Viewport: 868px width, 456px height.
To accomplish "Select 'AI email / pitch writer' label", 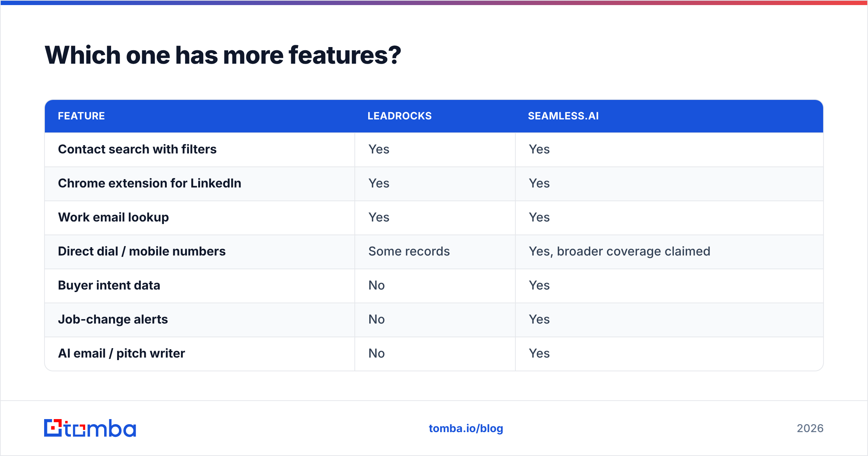I will click(122, 353).
